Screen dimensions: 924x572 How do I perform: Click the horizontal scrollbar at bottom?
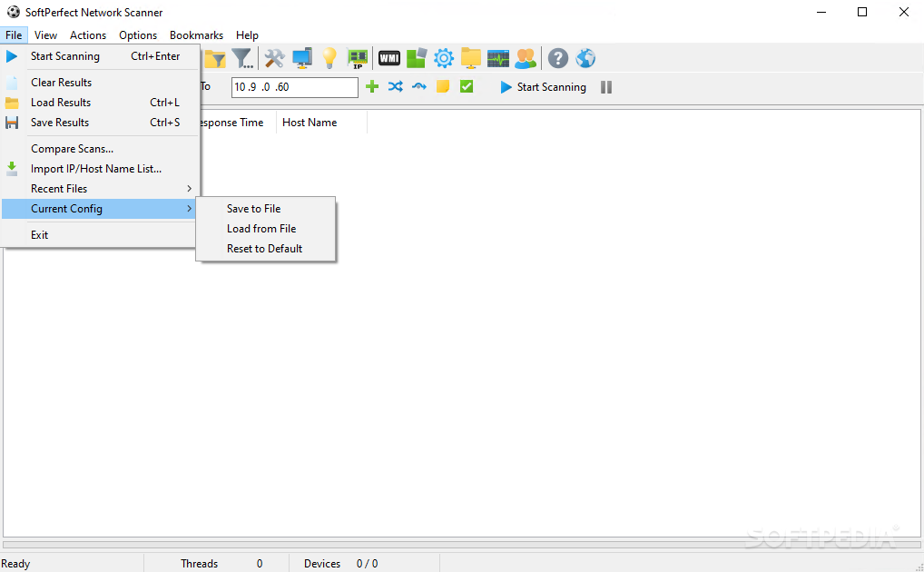(462, 546)
